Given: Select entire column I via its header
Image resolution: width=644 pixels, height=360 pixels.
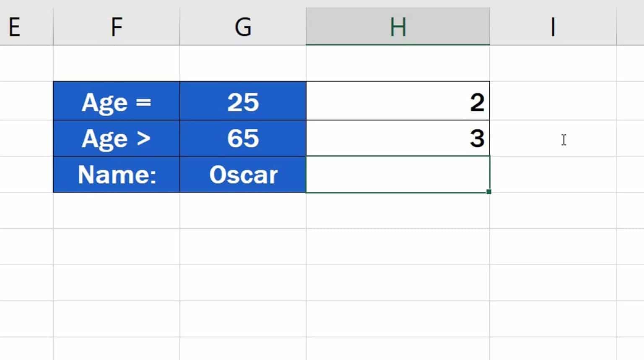Looking at the screenshot, I should [x=553, y=26].
